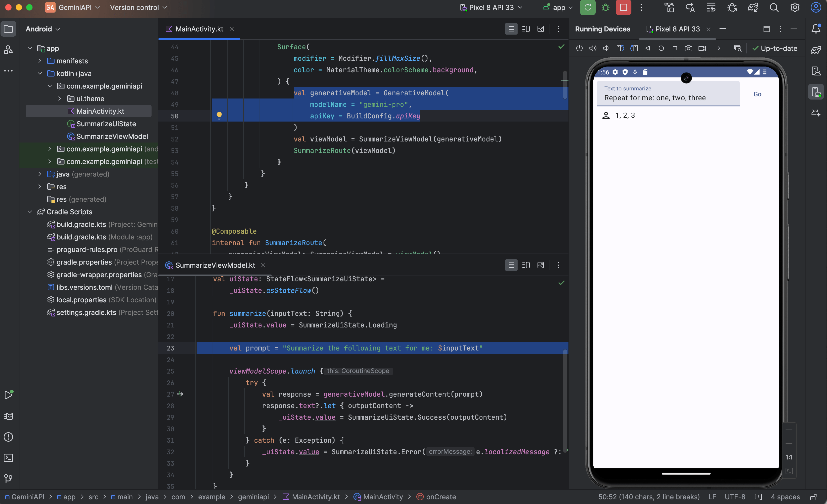The width and height of the screenshot is (827, 504).
Task: Click the Stop app red button
Action: 623,8
